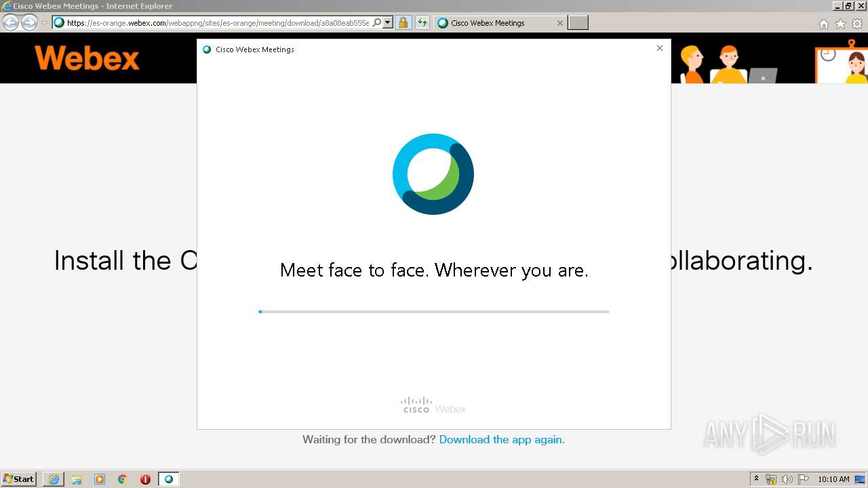Click the Show desktop button beside the clock
The width and height of the screenshot is (868, 488).
pos(860,479)
